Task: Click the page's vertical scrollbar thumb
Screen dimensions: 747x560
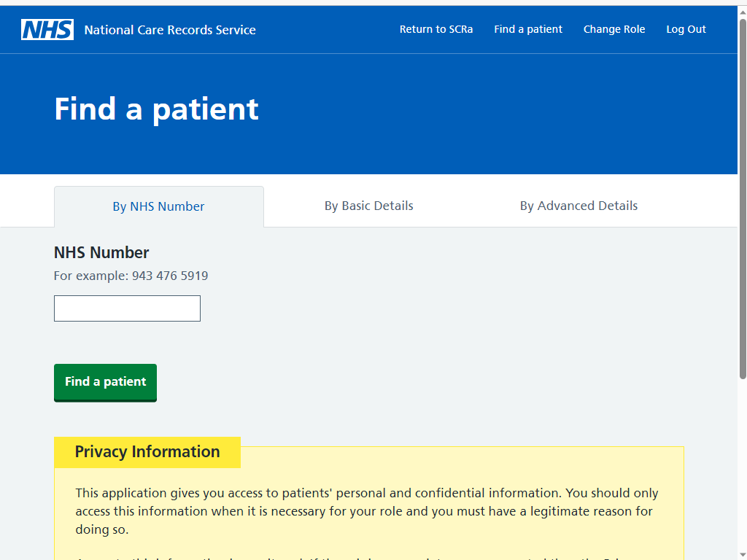Action: click(x=742, y=199)
